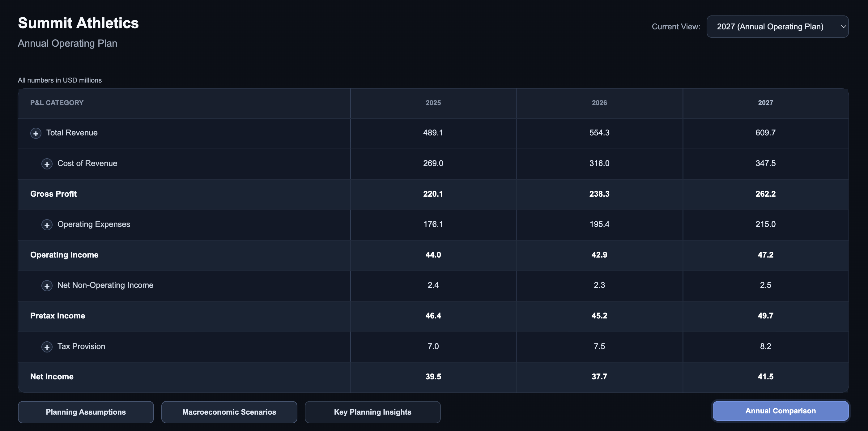Click the Tax Provision plus icon

point(47,347)
